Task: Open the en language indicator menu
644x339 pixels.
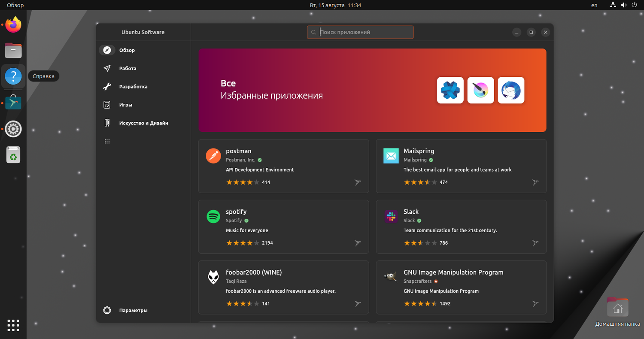Action: pyautogui.click(x=594, y=5)
